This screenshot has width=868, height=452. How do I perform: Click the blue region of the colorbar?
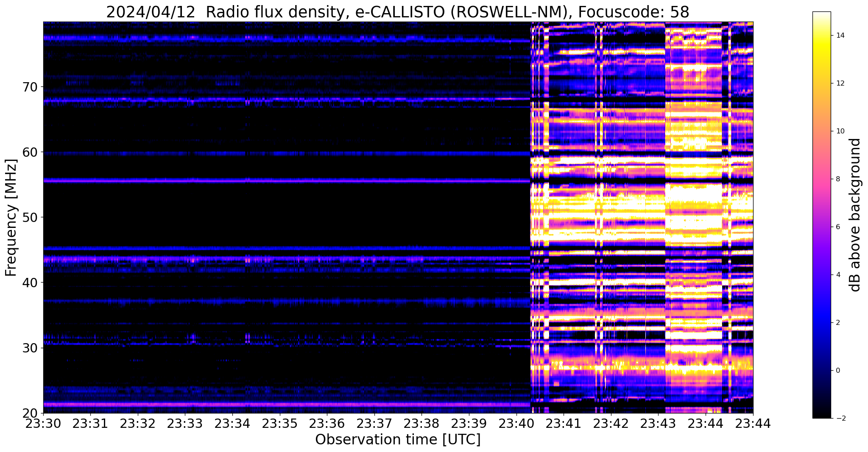tap(821, 313)
